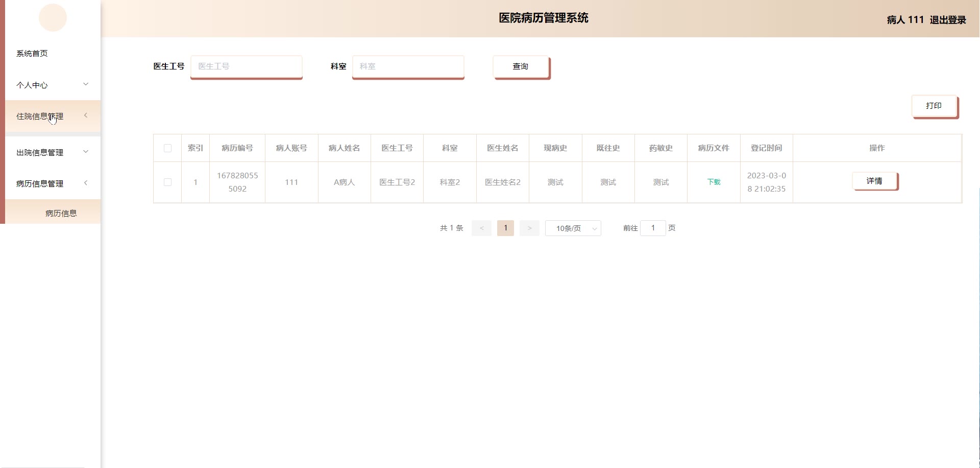Expand the 个人中心 menu chevron
This screenshot has height=468, width=980.
point(86,84)
